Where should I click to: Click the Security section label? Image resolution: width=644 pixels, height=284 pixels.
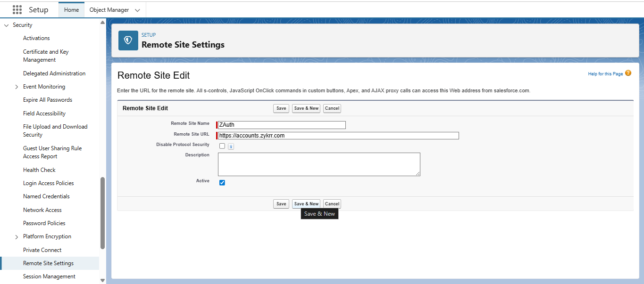point(23,25)
